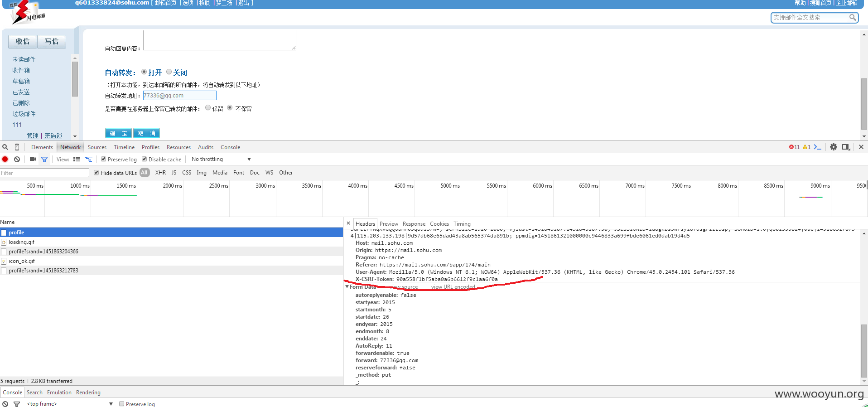This screenshot has width=868, height=407.
Task: Click the 密码锁 link
Action: (x=53, y=136)
